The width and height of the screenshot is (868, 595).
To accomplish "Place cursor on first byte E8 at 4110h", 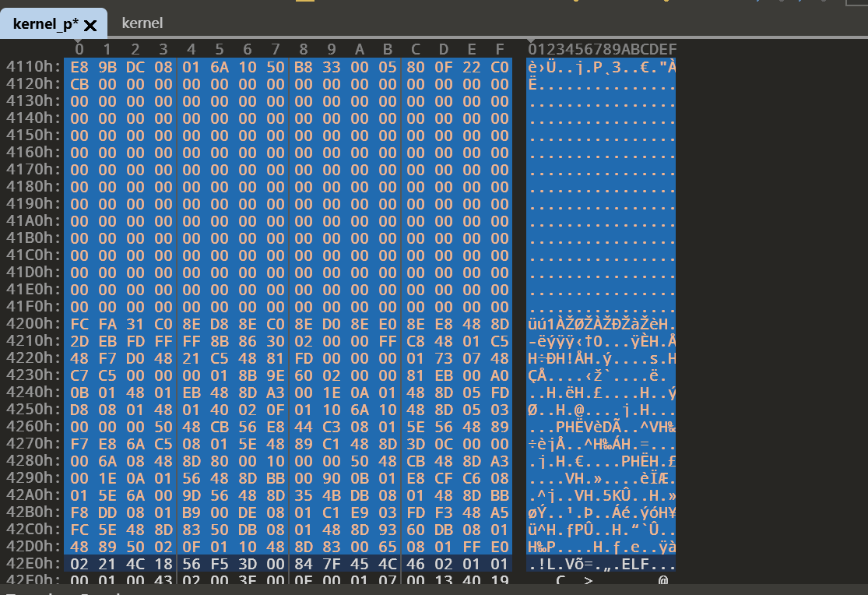I will point(79,67).
